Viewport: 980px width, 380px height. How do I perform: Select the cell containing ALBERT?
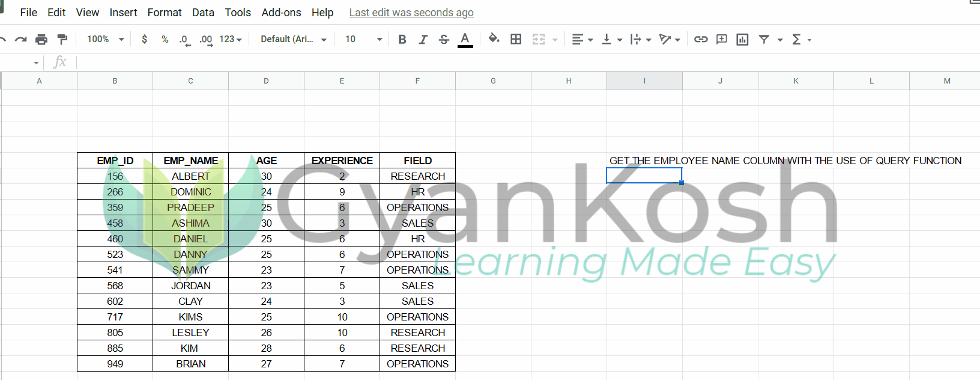pos(190,176)
